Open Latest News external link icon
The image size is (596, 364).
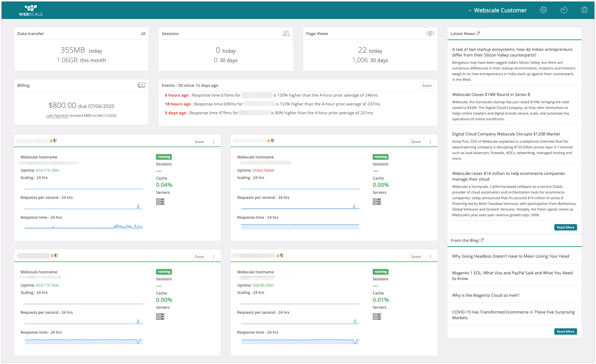[x=478, y=33]
